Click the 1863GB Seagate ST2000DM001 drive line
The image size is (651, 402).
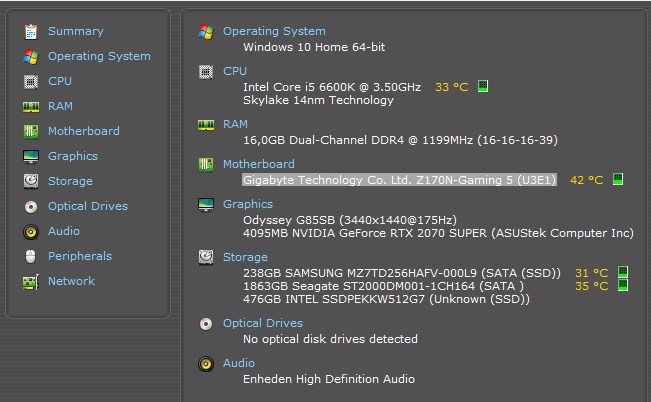click(383, 287)
